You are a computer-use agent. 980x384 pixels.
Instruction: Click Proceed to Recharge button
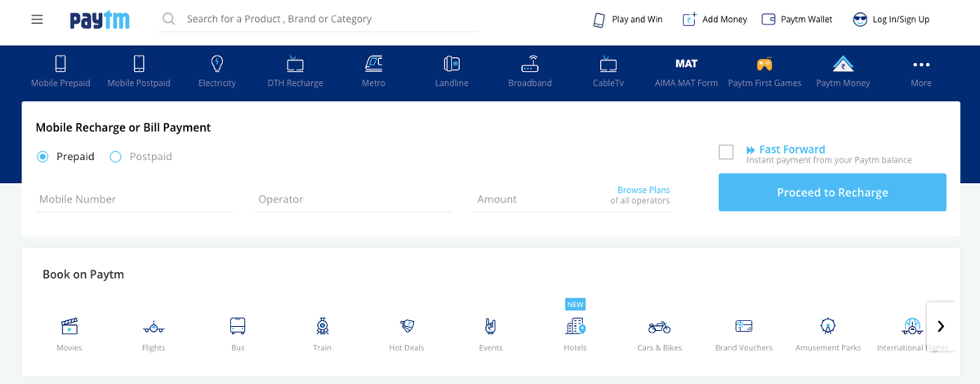832,193
